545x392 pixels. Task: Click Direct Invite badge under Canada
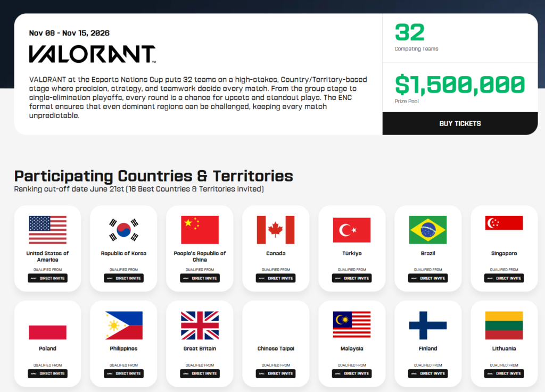pos(276,278)
